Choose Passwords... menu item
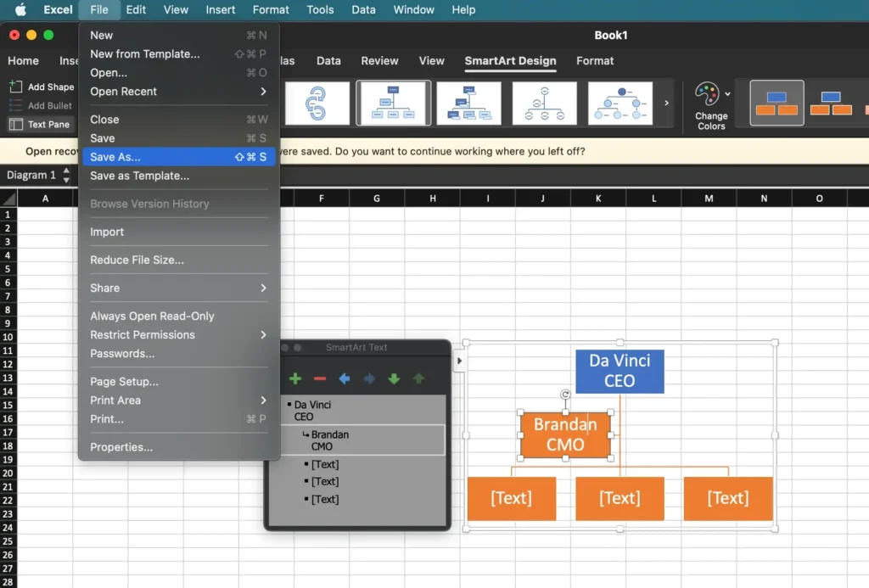The height and width of the screenshot is (588, 869). coord(178,354)
